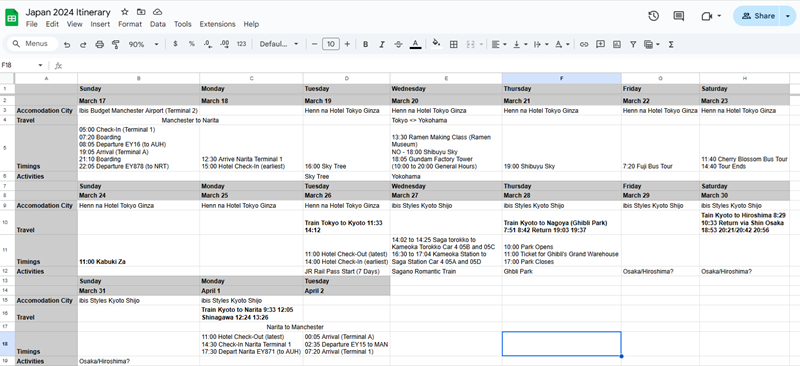Activate the paint format tool
Image resolution: width=800 pixels, height=366 pixels.
click(115, 44)
